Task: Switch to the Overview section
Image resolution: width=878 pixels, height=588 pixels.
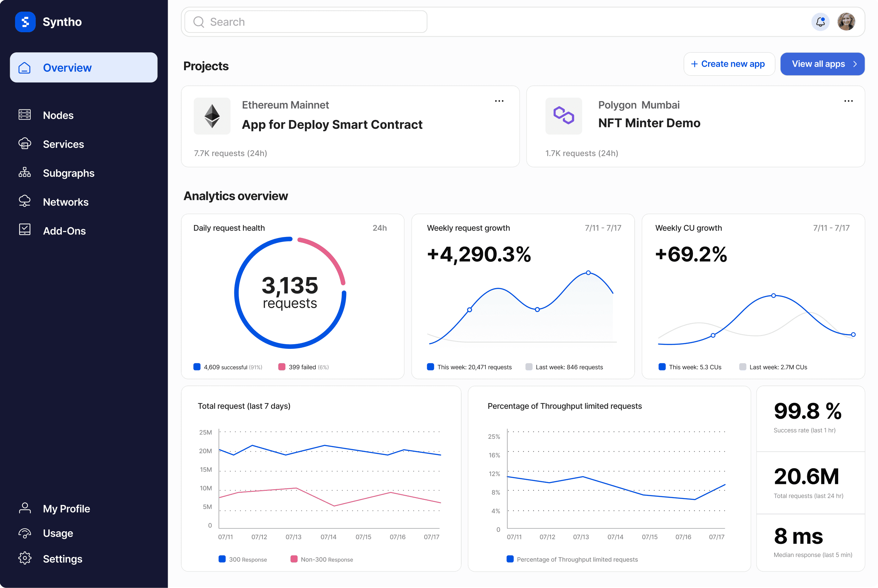Action: (67, 67)
